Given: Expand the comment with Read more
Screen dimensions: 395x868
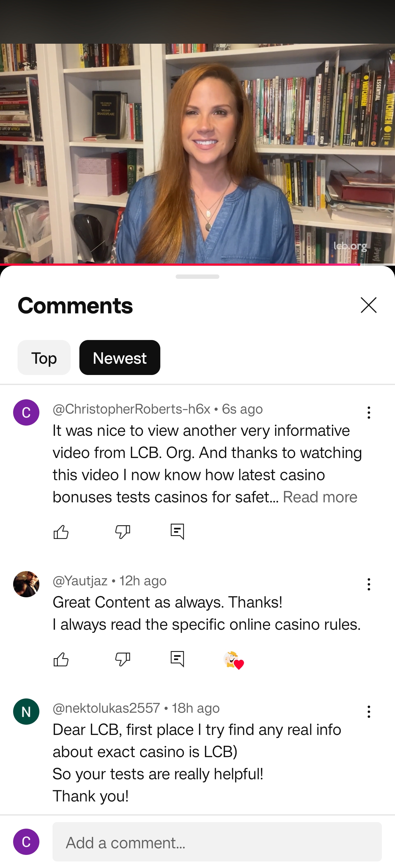Looking at the screenshot, I should pos(320,497).
